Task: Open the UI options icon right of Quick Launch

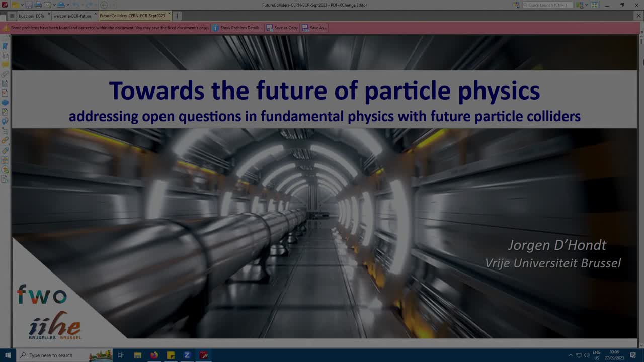Action: point(580,5)
